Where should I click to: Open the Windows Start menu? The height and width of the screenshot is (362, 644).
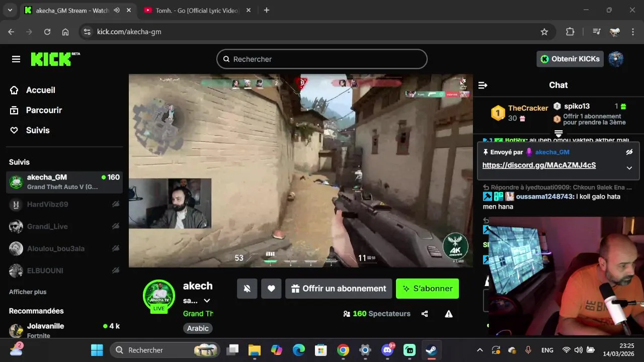(97, 350)
